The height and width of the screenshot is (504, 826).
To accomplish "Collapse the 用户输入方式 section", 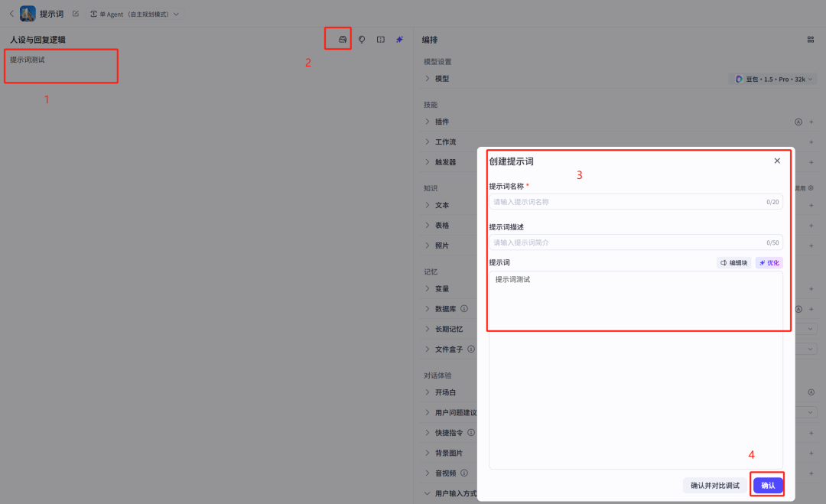I will point(428,493).
